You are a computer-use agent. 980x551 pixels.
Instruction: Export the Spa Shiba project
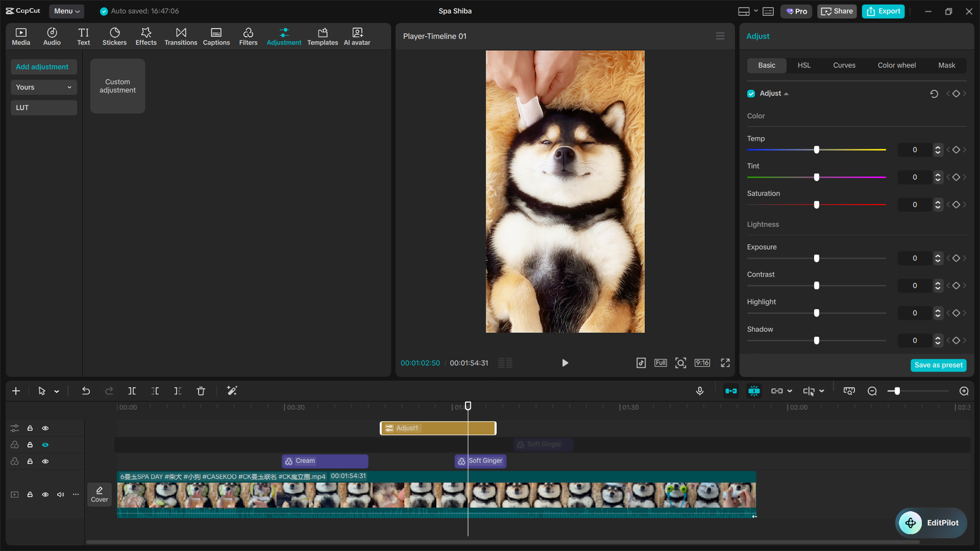coord(883,11)
